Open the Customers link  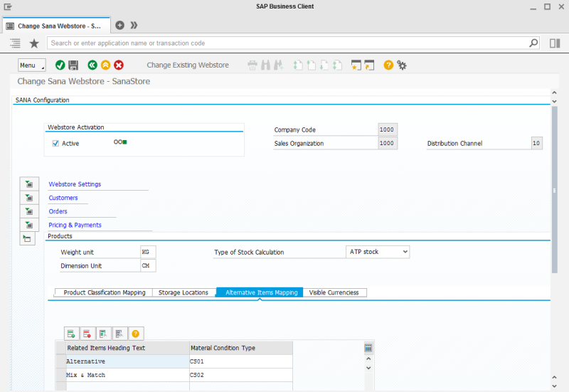pyautogui.click(x=63, y=198)
